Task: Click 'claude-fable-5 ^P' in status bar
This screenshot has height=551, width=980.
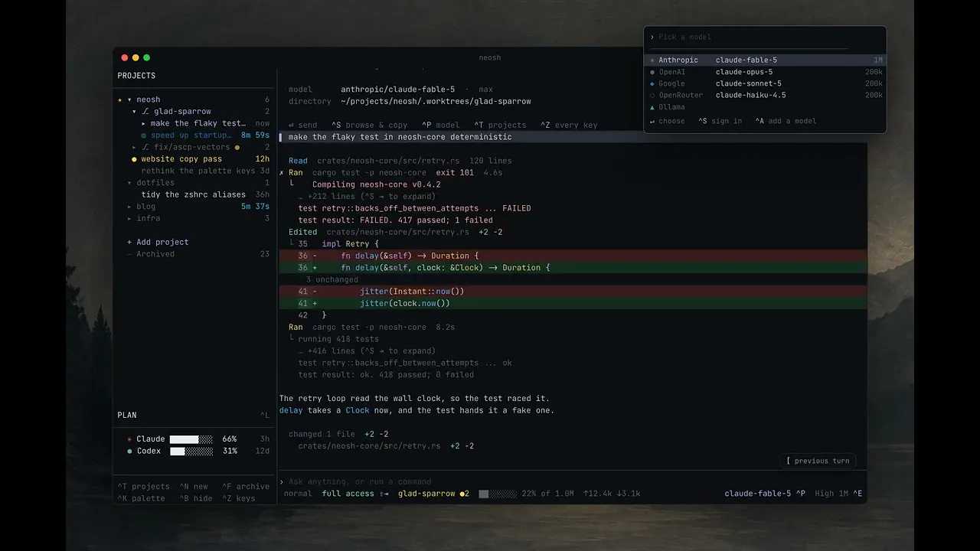Action: 765,494
